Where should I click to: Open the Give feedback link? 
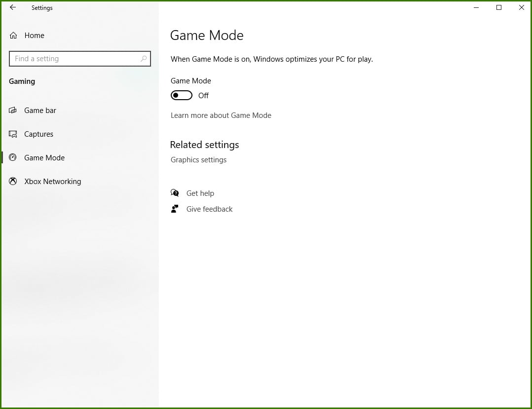click(x=209, y=209)
